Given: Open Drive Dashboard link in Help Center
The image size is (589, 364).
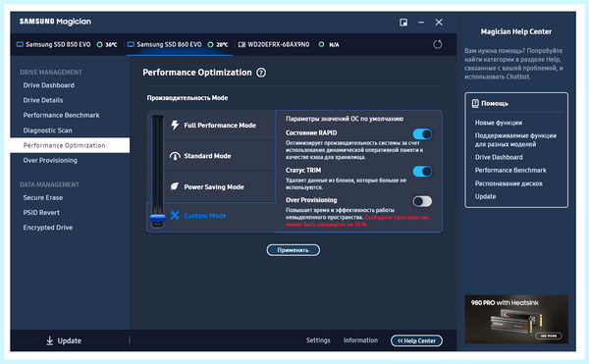Looking at the screenshot, I should (499, 157).
